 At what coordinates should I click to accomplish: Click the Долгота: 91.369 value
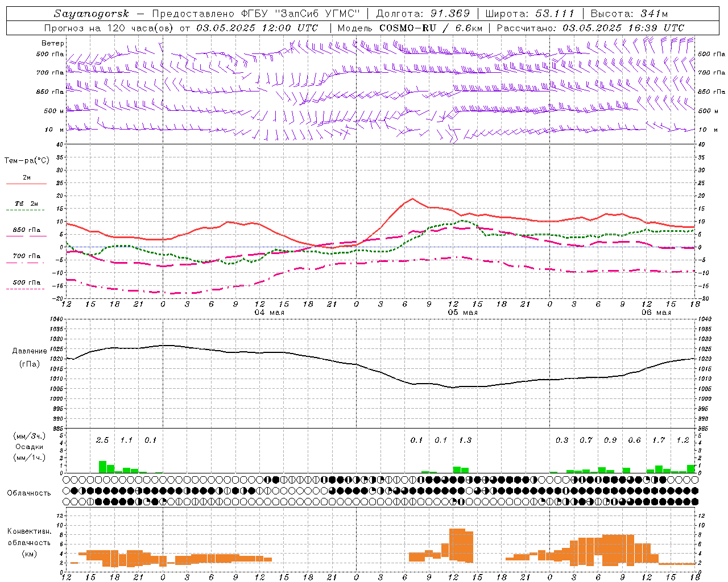[423, 14]
